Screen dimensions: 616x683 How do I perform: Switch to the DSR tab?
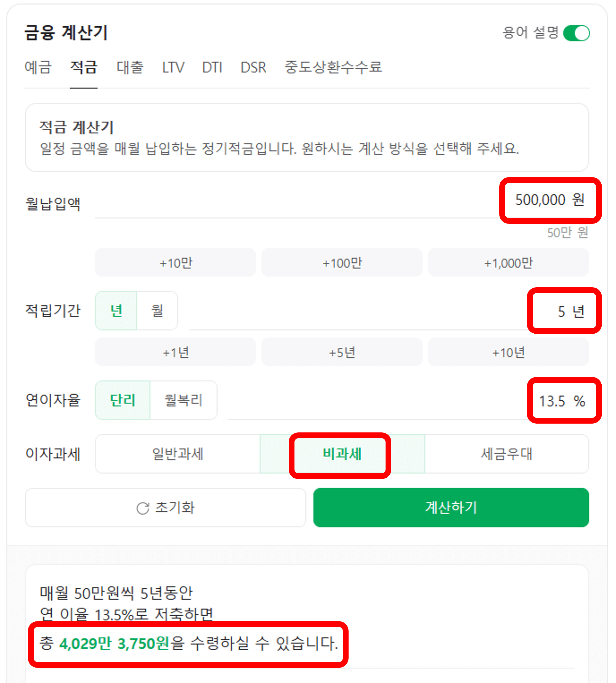pyautogui.click(x=253, y=68)
